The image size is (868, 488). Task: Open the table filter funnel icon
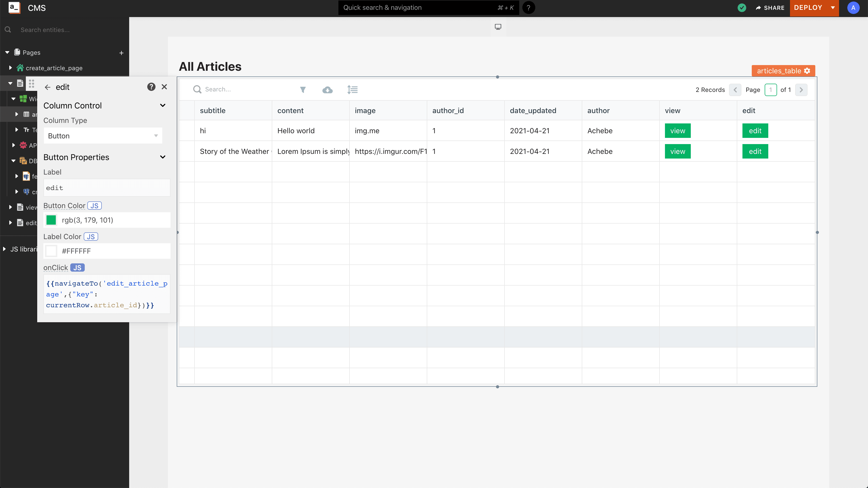[303, 90]
